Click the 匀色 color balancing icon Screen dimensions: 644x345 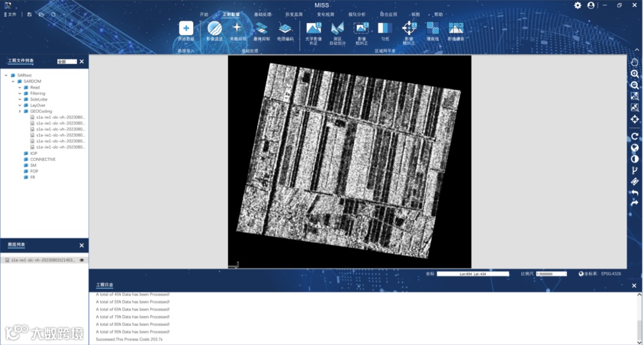click(385, 29)
